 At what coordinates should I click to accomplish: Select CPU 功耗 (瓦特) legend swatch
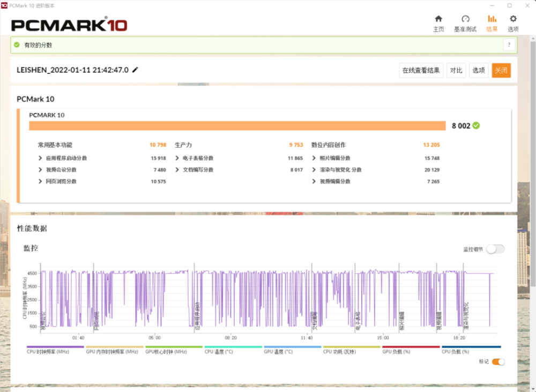(352, 347)
